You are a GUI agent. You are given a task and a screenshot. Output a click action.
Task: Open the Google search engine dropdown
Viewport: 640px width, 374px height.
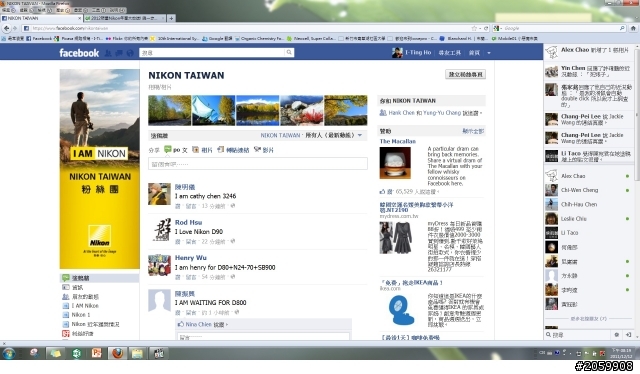(498, 28)
